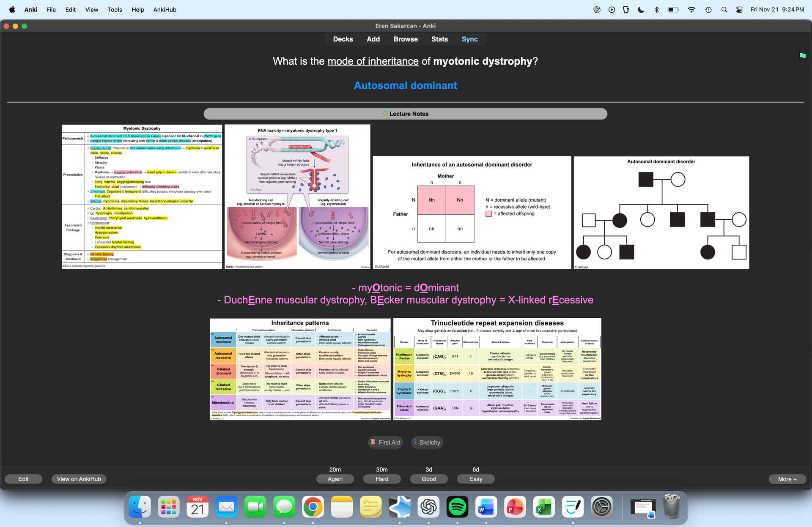Screen dimensions: 812x527
Task: Open Spotify from the dock
Action: click(x=457, y=507)
